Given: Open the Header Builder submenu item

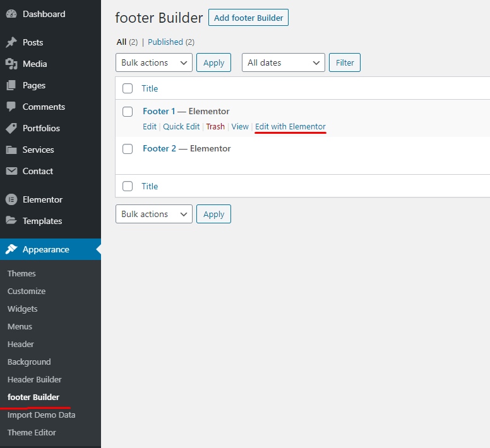Looking at the screenshot, I should [x=35, y=379].
